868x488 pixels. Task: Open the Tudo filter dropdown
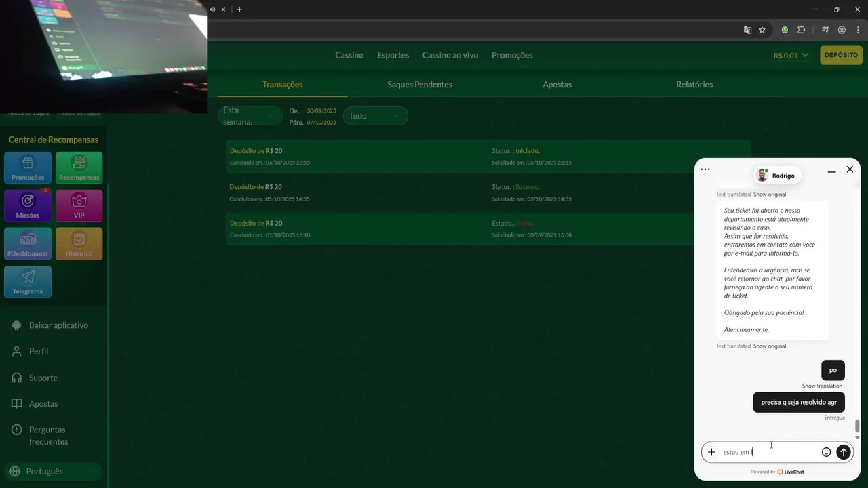click(375, 116)
